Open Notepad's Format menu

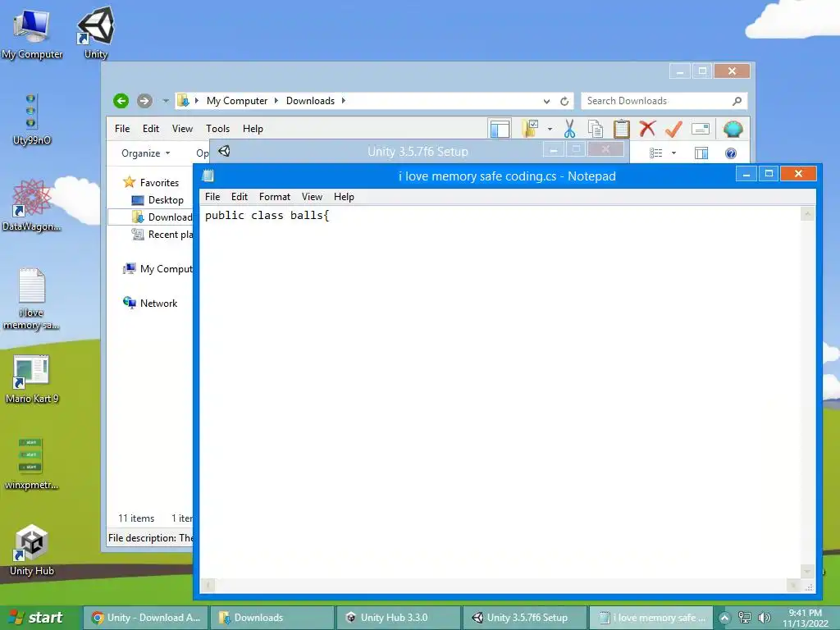(x=274, y=197)
